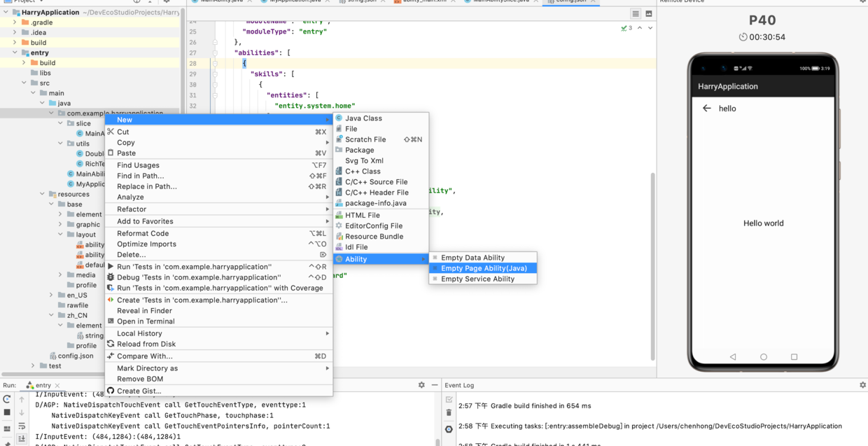Image resolution: width=868 pixels, height=446 pixels.
Task: Fold the abilities block at line 27
Action: pyautogui.click(x=215, y=53)
